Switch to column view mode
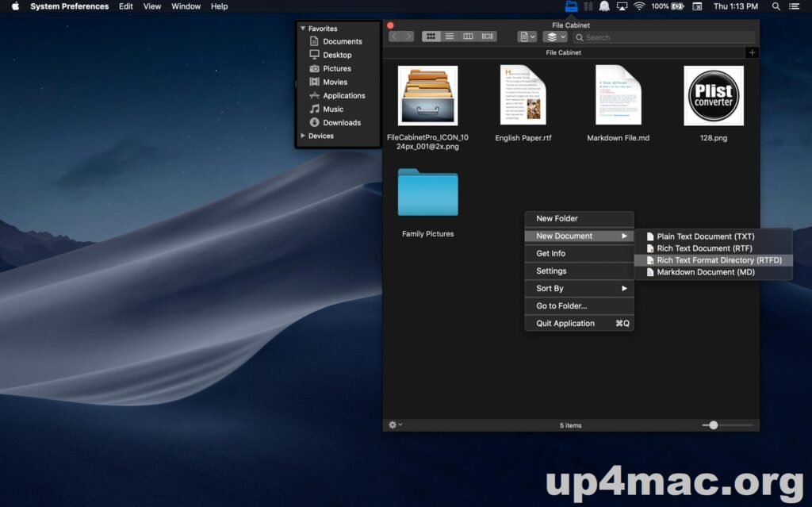The height and width of the screenshot is (507, 812). pos(468,36)
